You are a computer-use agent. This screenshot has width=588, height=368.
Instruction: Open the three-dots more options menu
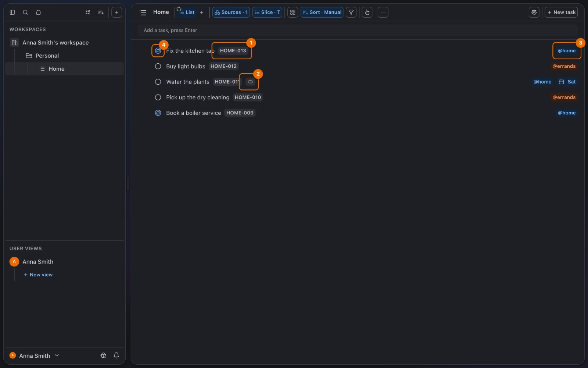[383, 12]
